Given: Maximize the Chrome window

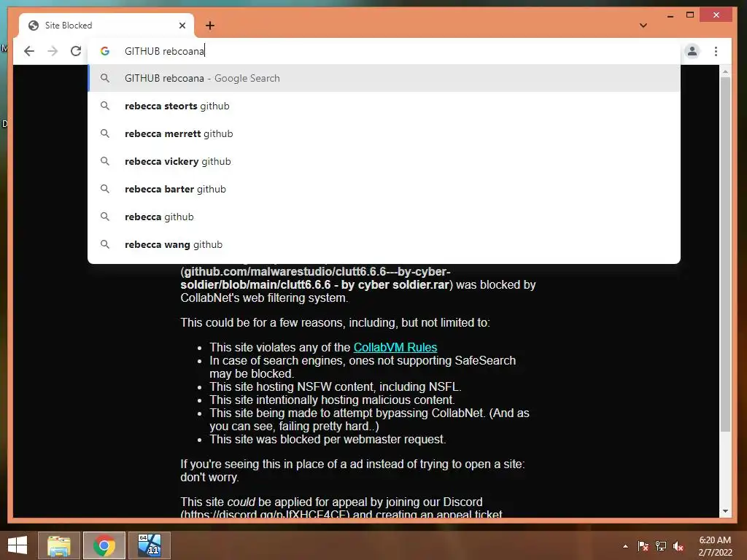Looking at the screenshot, I should tap(690, 15).
